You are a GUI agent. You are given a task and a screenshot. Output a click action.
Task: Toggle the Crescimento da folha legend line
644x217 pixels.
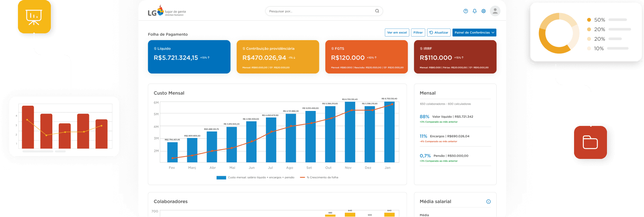[303, 178]
